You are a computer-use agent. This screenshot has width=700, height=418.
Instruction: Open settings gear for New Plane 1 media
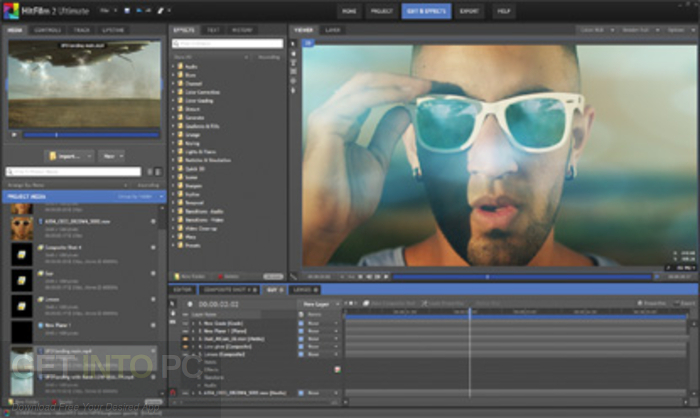click(153, 325)
